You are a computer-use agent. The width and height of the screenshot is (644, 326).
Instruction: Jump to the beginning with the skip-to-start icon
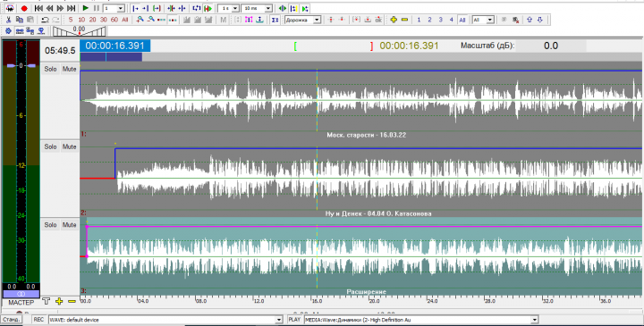click(x=38, y=8)
